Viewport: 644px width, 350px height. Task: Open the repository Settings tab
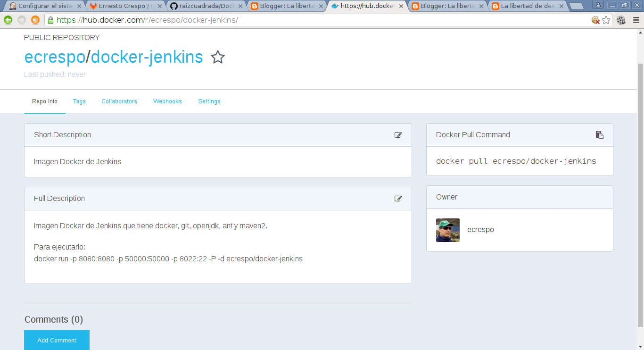pyautogui.click(x=209, y=101)
